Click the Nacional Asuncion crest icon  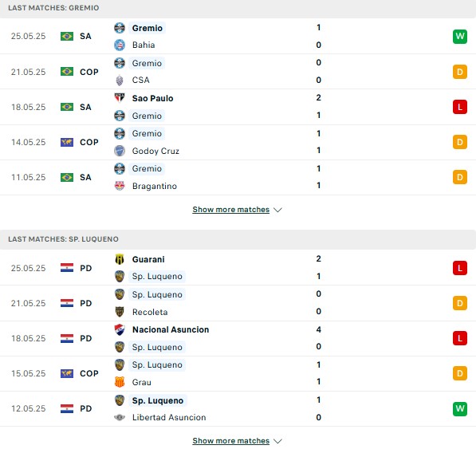[120, 329]
